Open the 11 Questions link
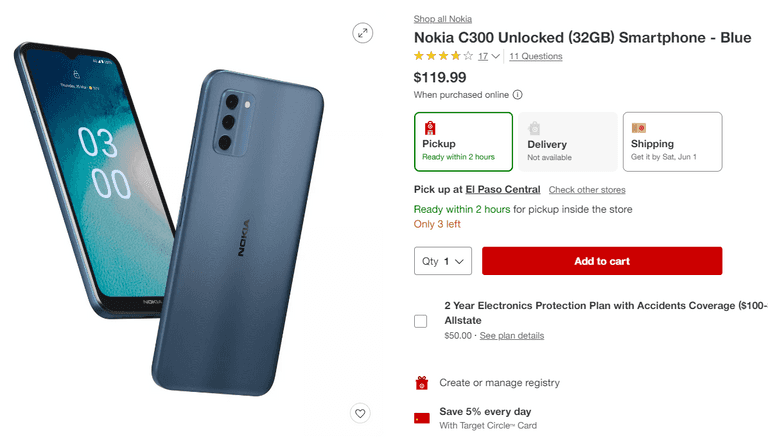 [535, 57]
